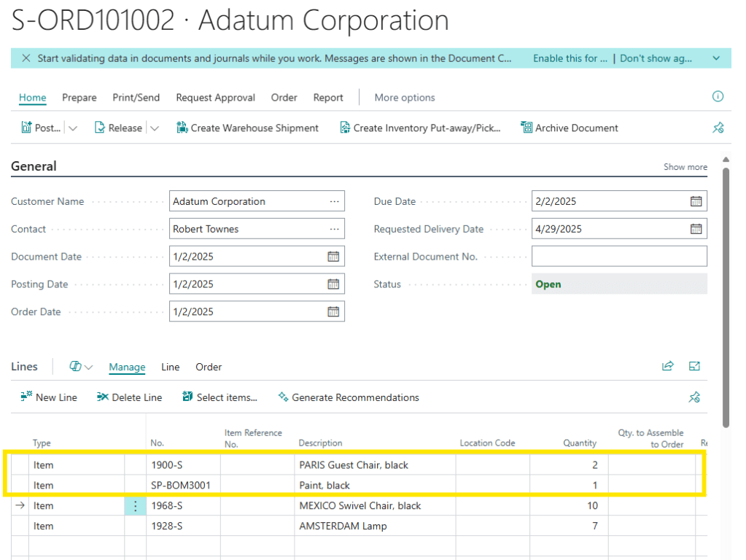Open the Prepare menu tab

[79, 98]
